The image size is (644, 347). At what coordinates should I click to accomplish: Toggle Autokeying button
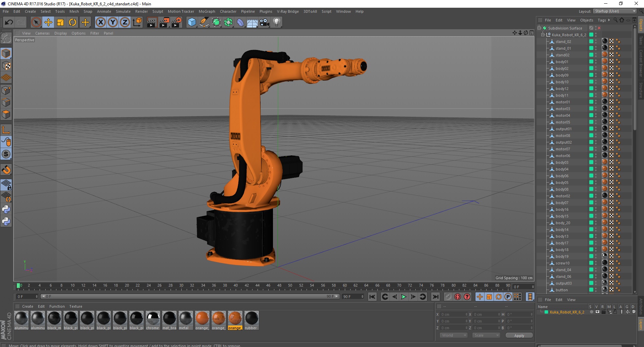(x=457, y=297)
